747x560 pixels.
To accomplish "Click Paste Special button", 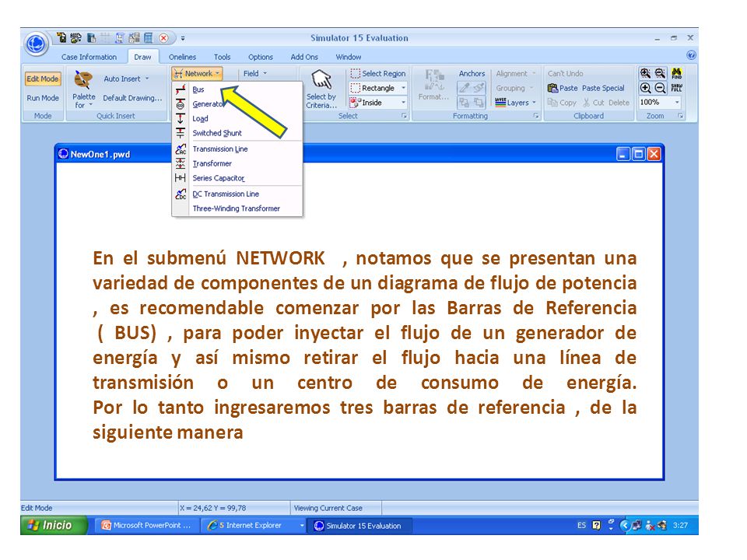I will pos(603,88).
